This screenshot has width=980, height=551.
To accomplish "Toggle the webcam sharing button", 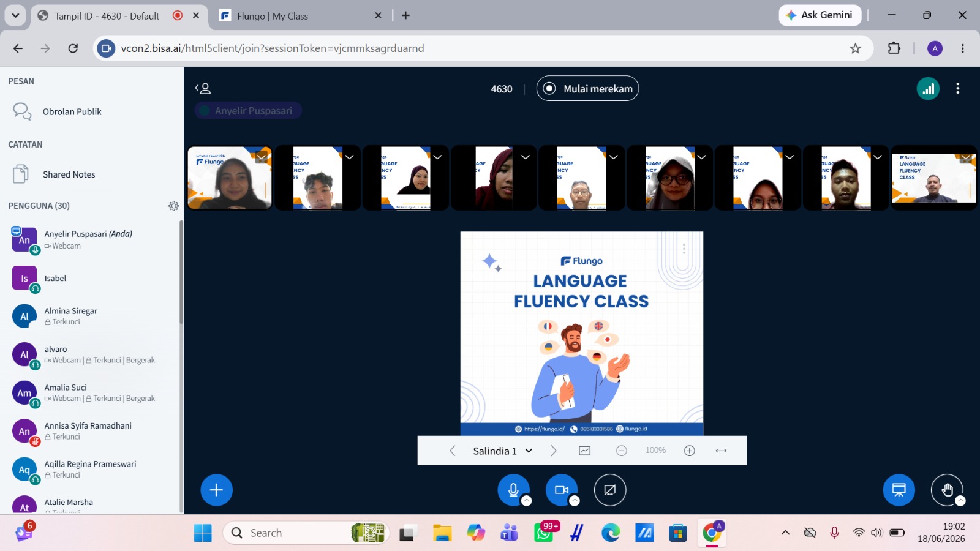I will [561, 490].
